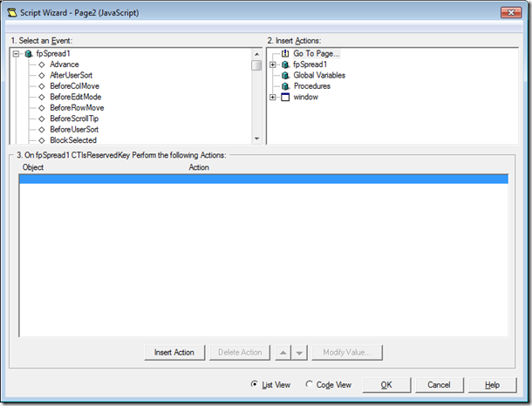Click the Cancel button
Viewport: 532px width, 406px height.
439,385
